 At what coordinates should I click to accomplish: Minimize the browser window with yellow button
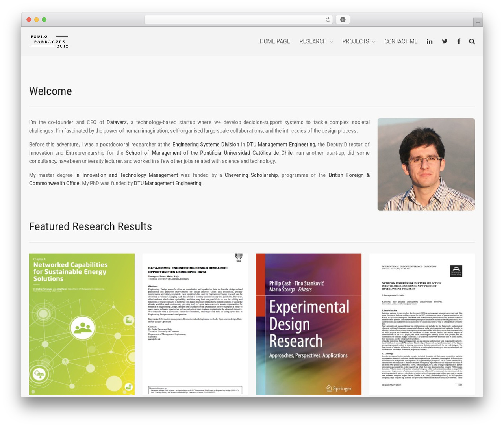pos(37,20)
